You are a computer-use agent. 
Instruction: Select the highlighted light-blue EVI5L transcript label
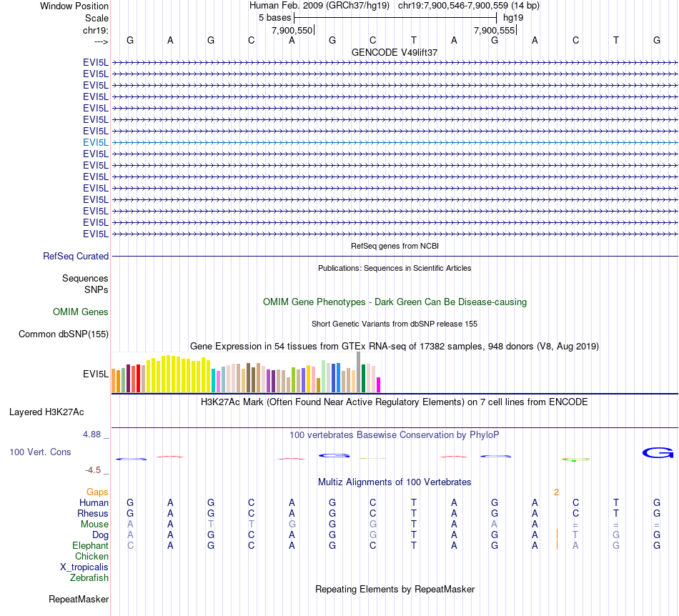click(x=96, y=142)
